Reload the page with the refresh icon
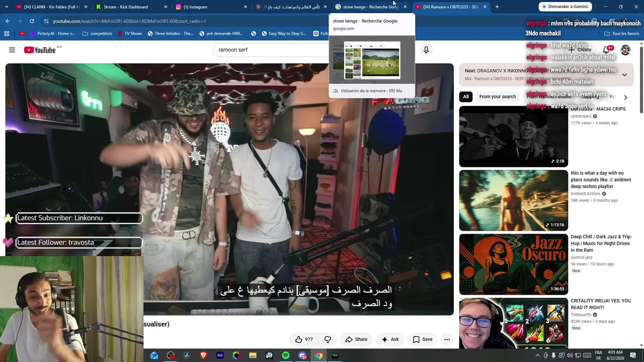This screenshot has height=362, width=644. 32,21
